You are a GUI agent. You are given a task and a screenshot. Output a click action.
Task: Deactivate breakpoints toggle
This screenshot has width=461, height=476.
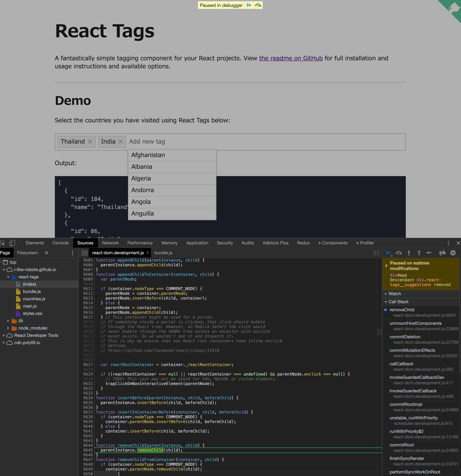(442, 253)
